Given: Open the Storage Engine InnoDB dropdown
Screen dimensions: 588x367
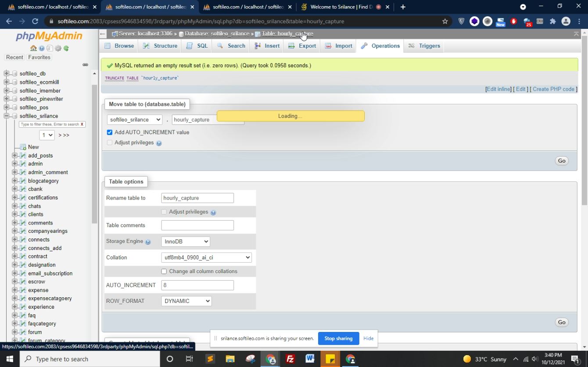Looking at the screenshot, I should pos(186,242).
